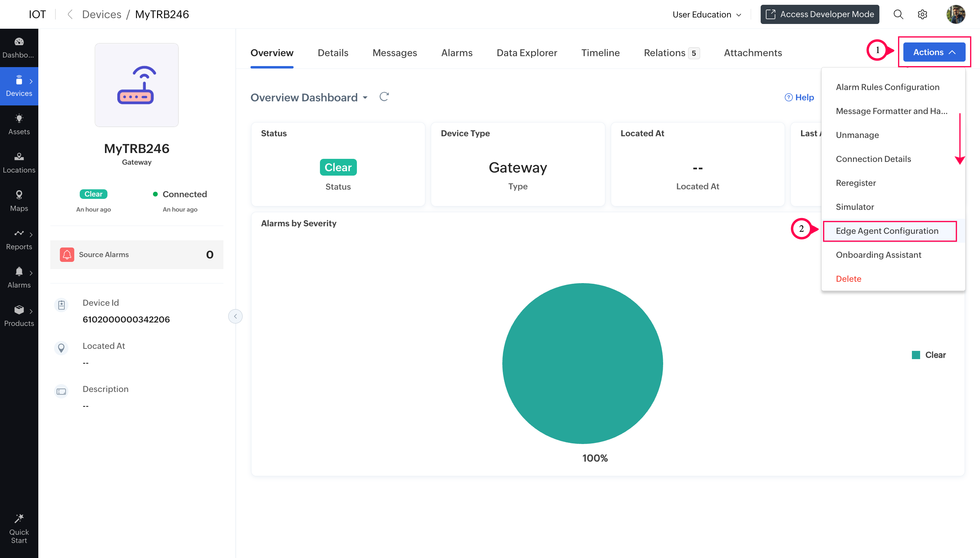Open settings gear icon

point(922,15)
